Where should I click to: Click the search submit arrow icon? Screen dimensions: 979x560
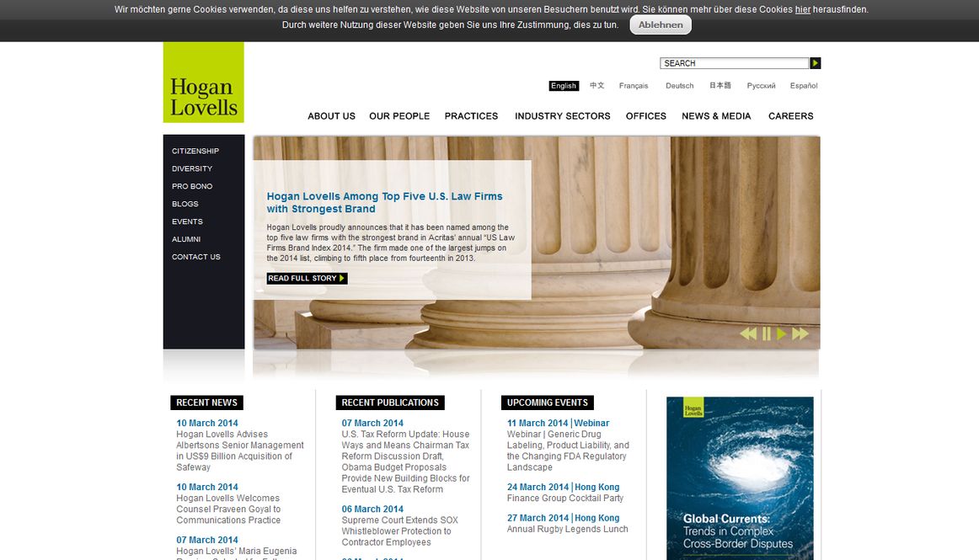[x=815, y=63]
